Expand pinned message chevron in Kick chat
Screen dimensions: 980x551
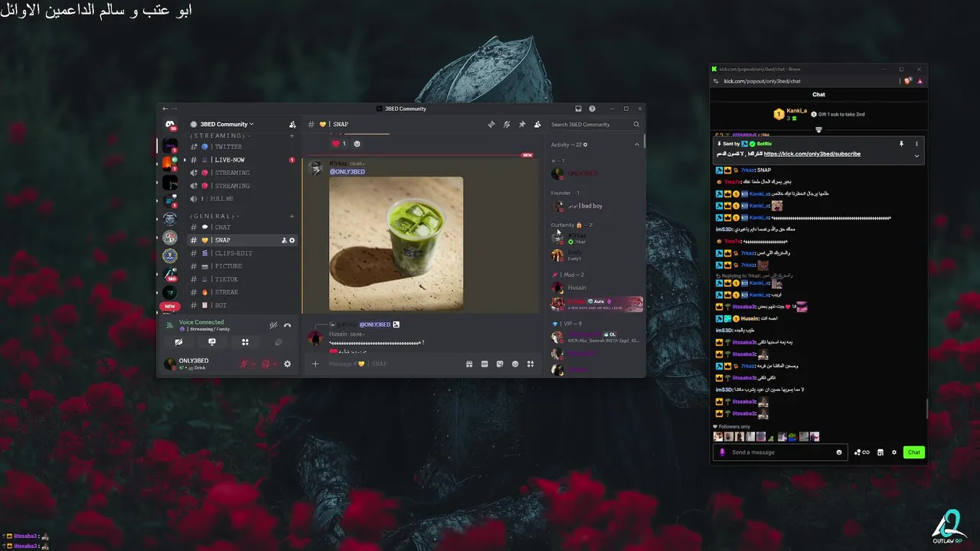coord(916,156)
